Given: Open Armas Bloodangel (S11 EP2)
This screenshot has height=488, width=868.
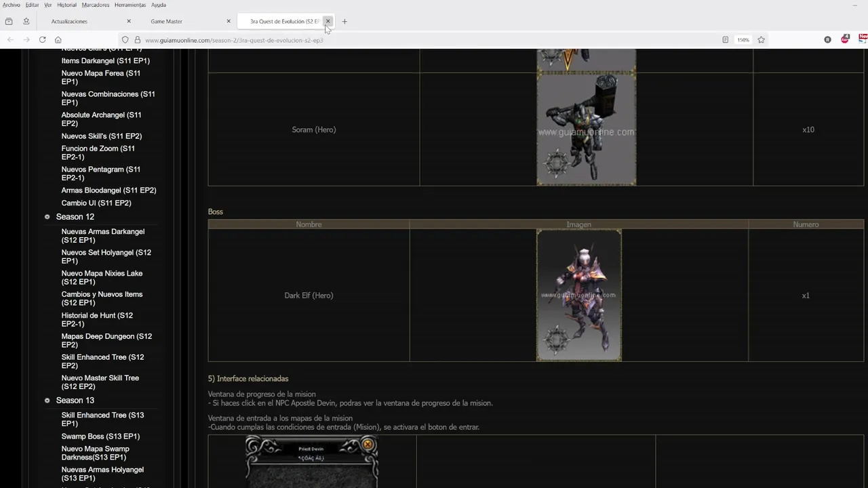Looking at the screenshot, I should point(109,190).
